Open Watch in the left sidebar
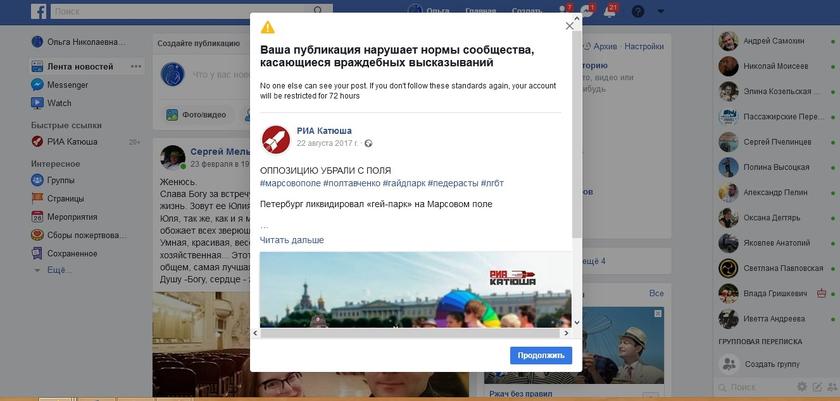840x401 pixels. (50, 103)
